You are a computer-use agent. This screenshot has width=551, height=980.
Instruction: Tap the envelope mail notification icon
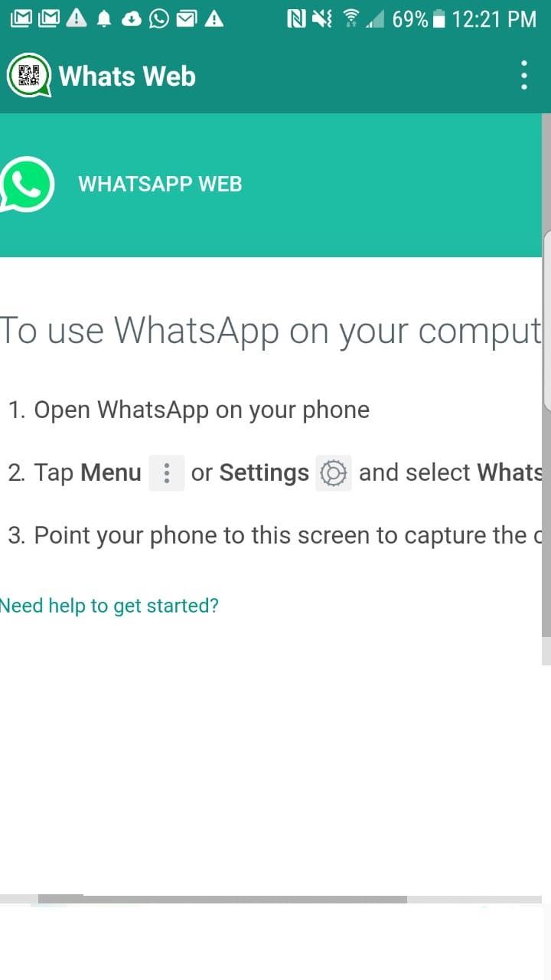[186, 19]
